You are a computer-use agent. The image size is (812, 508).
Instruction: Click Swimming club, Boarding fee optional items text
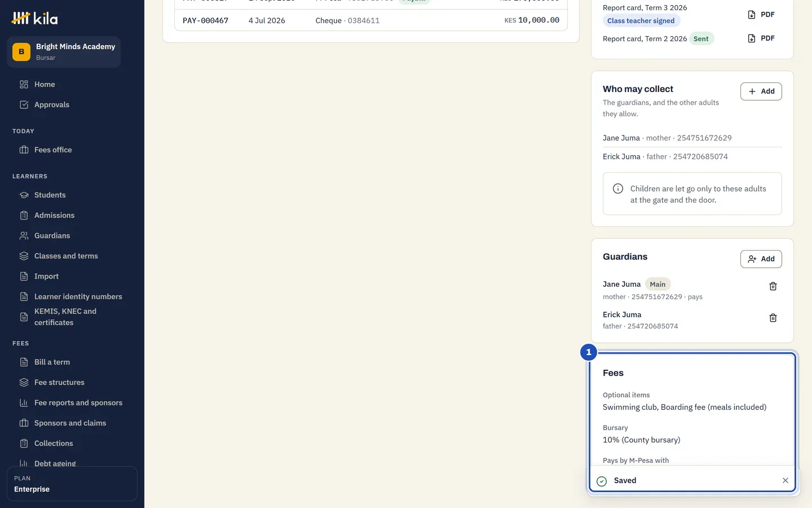point(685,407)
